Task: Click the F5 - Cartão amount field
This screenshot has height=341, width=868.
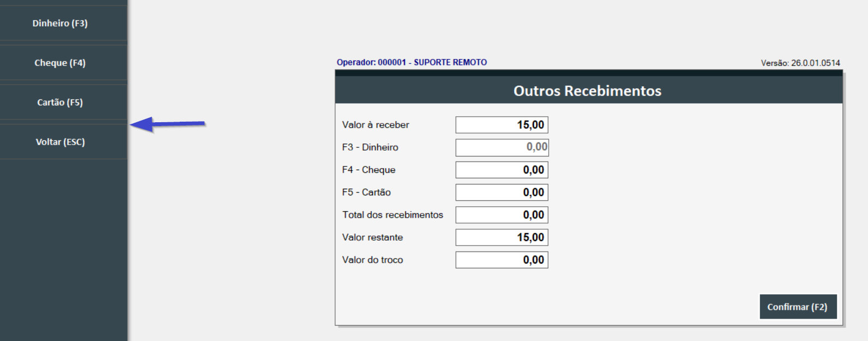Action: click(502, 192)
